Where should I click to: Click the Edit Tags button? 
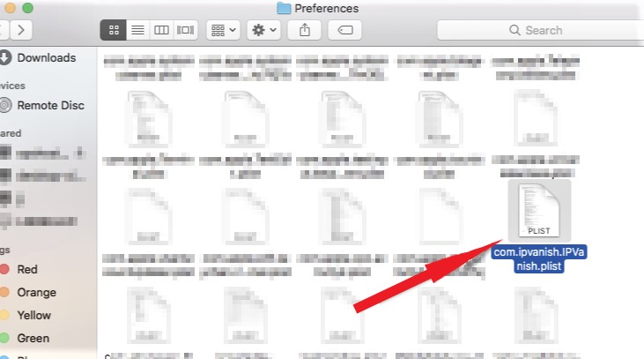tap(345, 30)
